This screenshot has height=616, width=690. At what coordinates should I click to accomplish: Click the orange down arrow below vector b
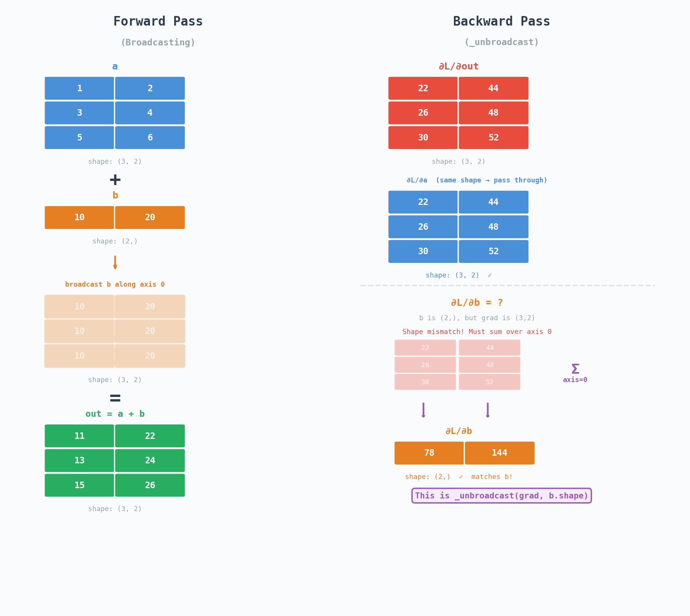[115, 263]
